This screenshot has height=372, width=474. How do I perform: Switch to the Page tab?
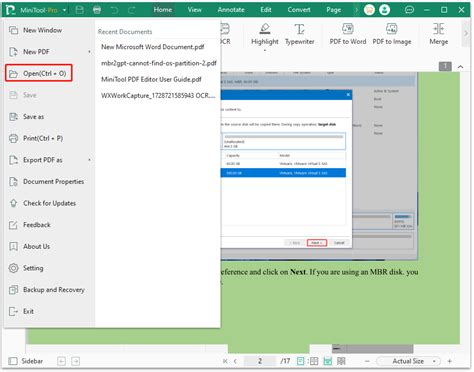click(x=334, y=10)
